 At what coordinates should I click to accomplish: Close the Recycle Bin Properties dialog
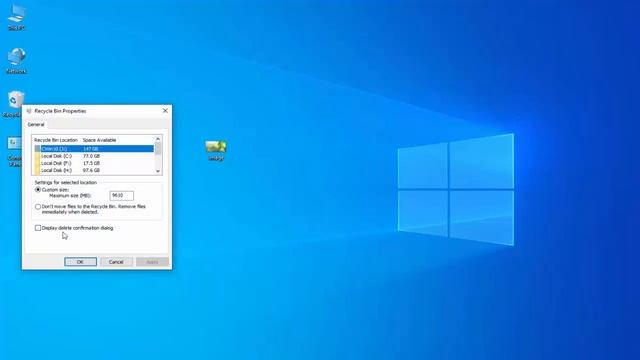click(165, 111)
